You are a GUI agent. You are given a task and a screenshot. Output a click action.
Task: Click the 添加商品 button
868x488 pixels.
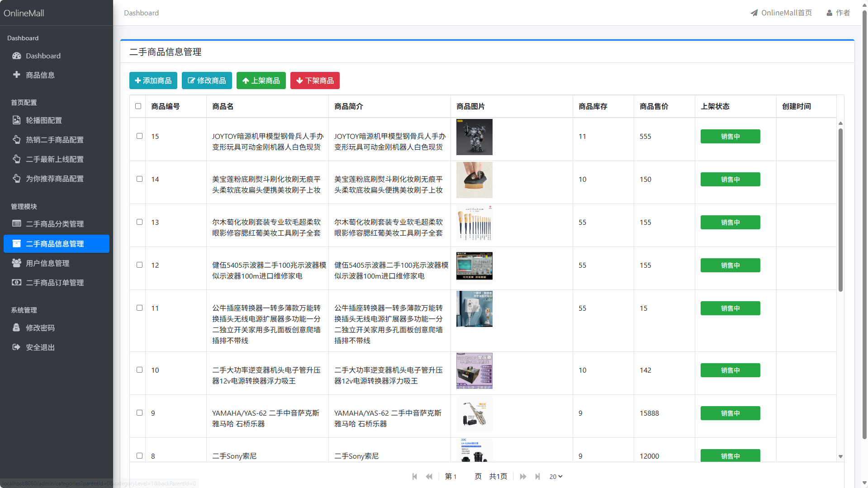tap(153, 81)
